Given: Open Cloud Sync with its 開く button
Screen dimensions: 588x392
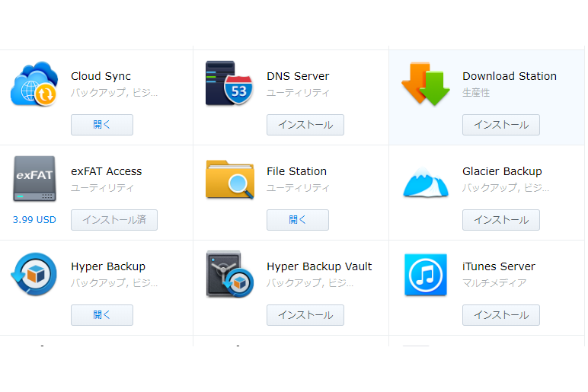Looking at the screenshot, I should (102, 125).
